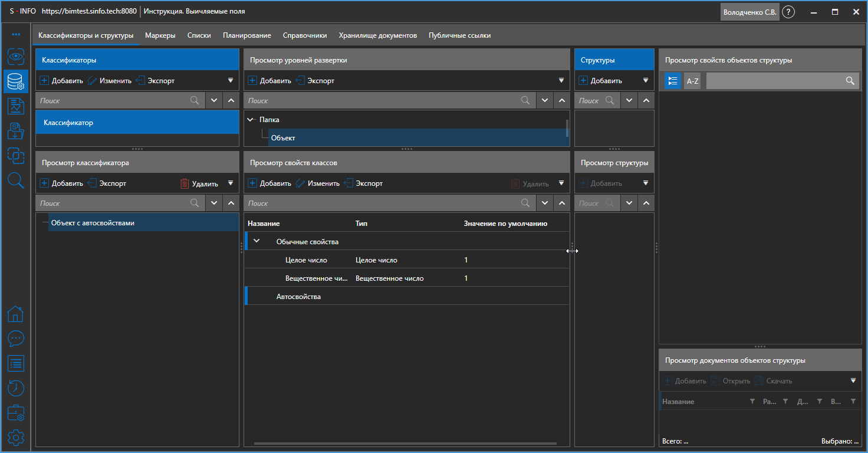Image resolution: width=868 pixels, height=453 pixels.
Task: Click the database settings sidebar icon
Action: pos(16,81)
